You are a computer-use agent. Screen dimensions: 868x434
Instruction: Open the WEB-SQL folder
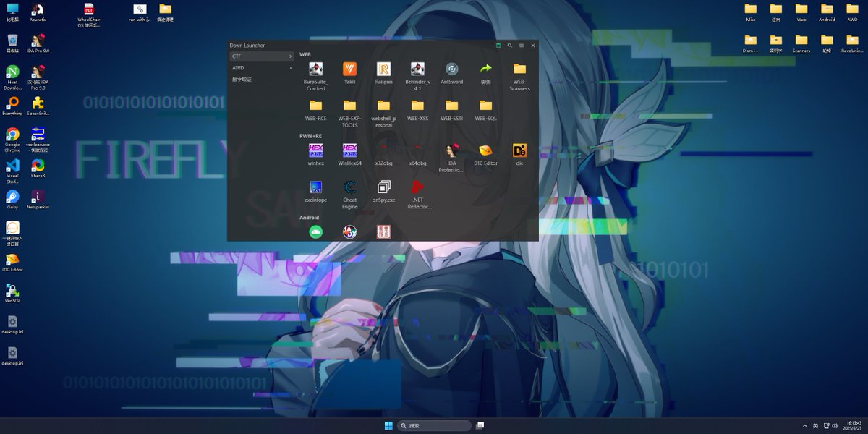(x=485, y=106)
